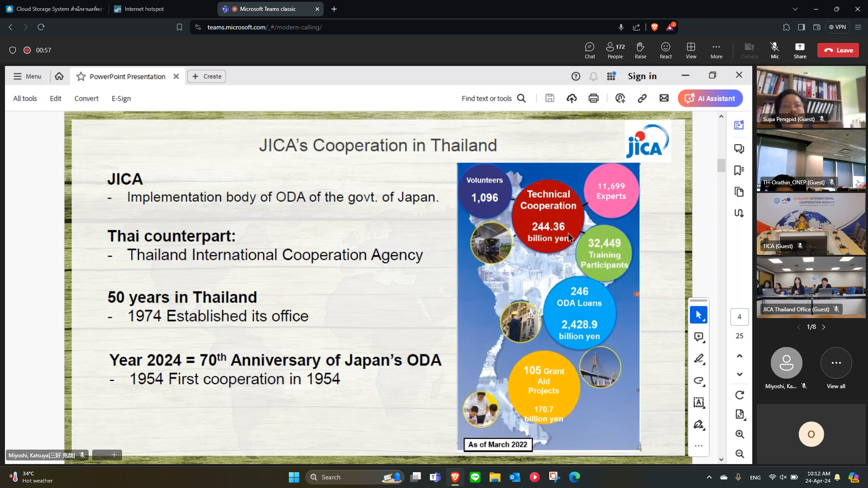Copy link to the document
Image resolution: width=868 pixels, height=488 pixels.
(642, 98)
